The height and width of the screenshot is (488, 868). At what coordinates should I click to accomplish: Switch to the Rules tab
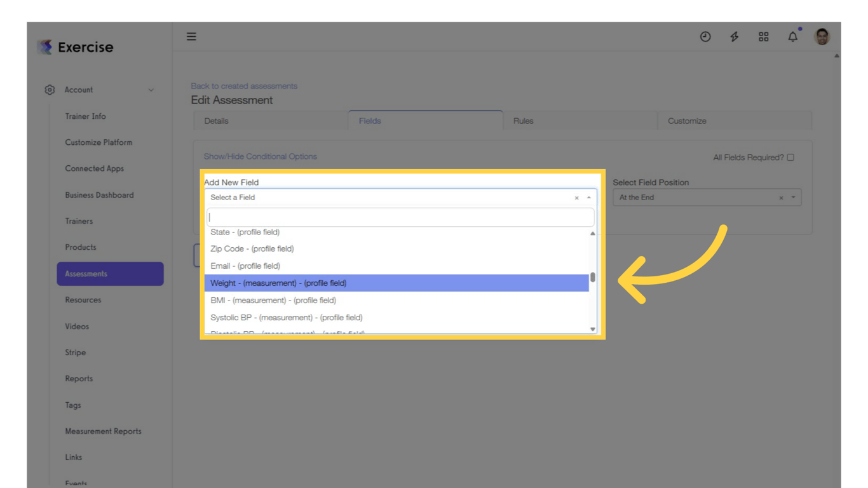(x=523, y=120)
